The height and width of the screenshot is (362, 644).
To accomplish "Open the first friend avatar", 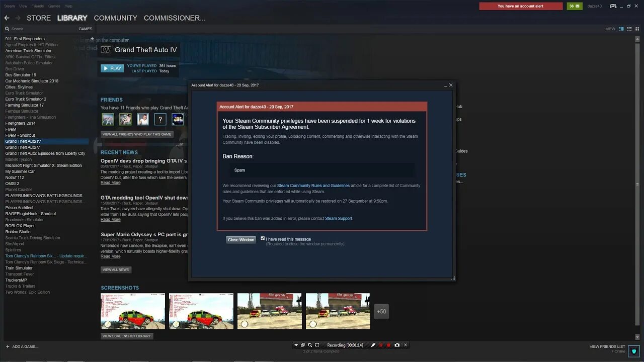I will click(x=108, y=119).
